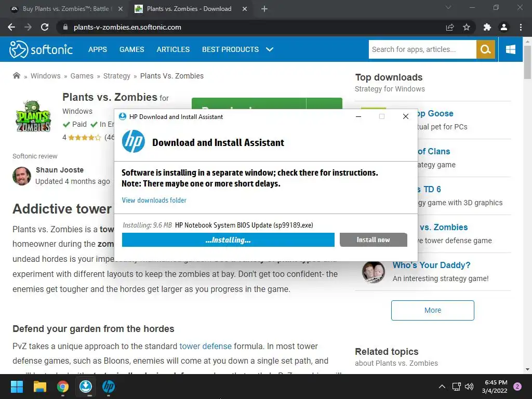Click the HP logo in the assistant dialog
Viewport: 532px width, 399px height.
134,141
